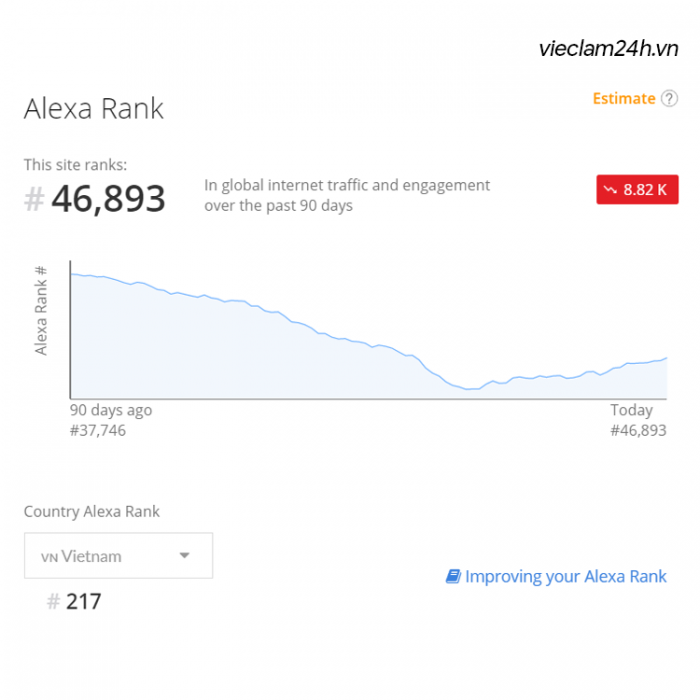700x700 pixels.
Task: Click the 217 country rank number
Action: (83, 601)
